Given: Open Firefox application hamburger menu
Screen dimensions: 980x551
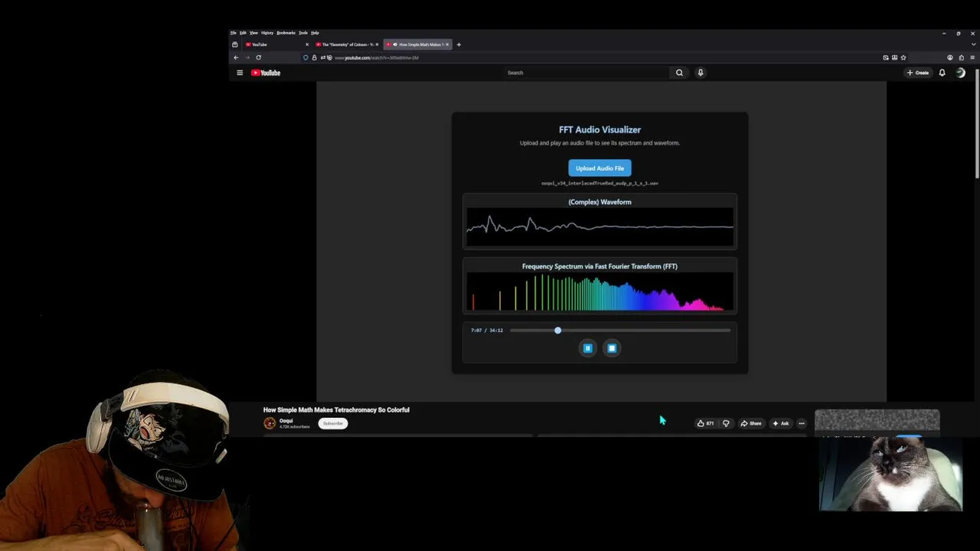Looking at the screenshot, I should [972, 57].
